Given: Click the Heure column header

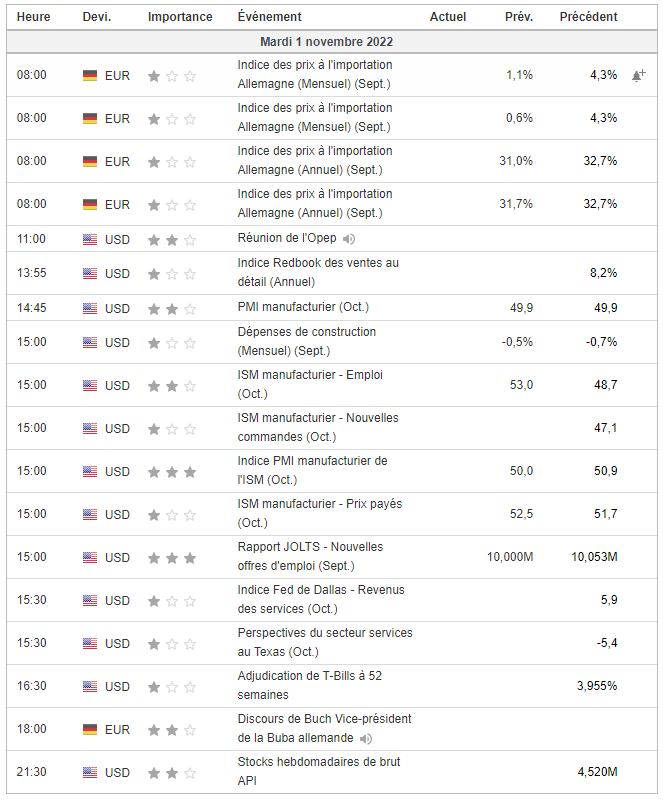Looking at the screenshot, I should tap(34, 17).
